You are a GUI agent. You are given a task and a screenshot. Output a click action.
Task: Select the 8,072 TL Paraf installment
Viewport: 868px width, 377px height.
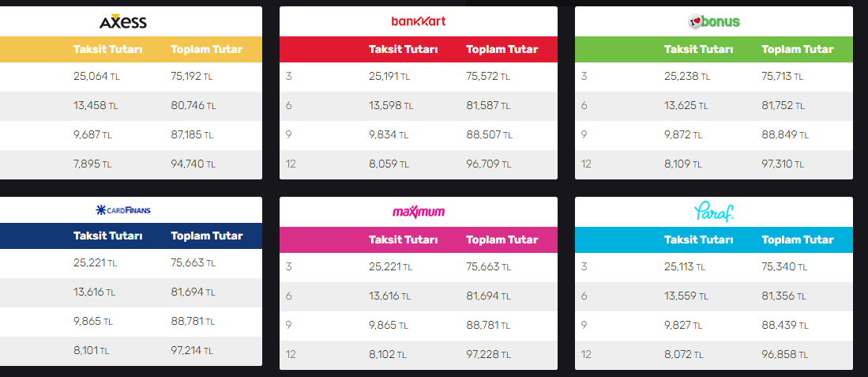[682, 355]
